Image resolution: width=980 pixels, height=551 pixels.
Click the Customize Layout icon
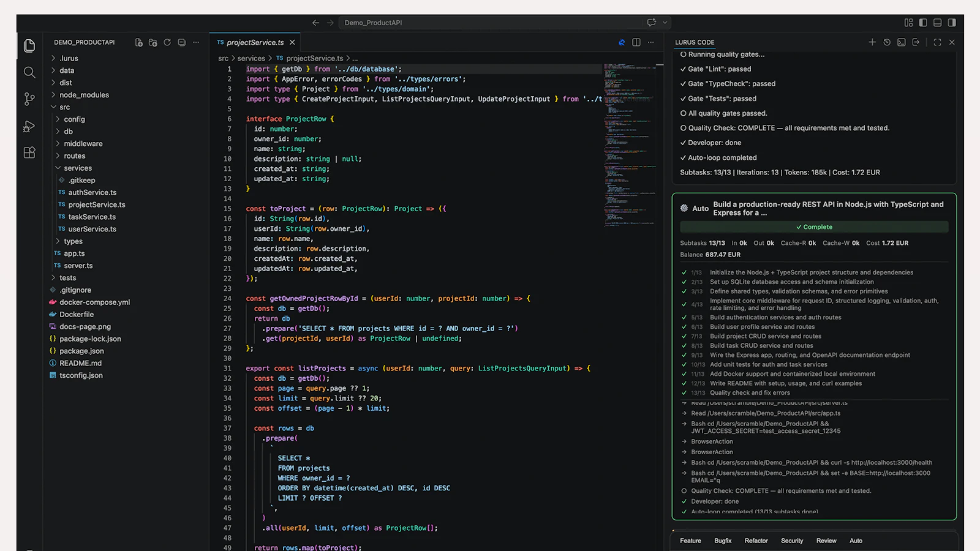909,23
